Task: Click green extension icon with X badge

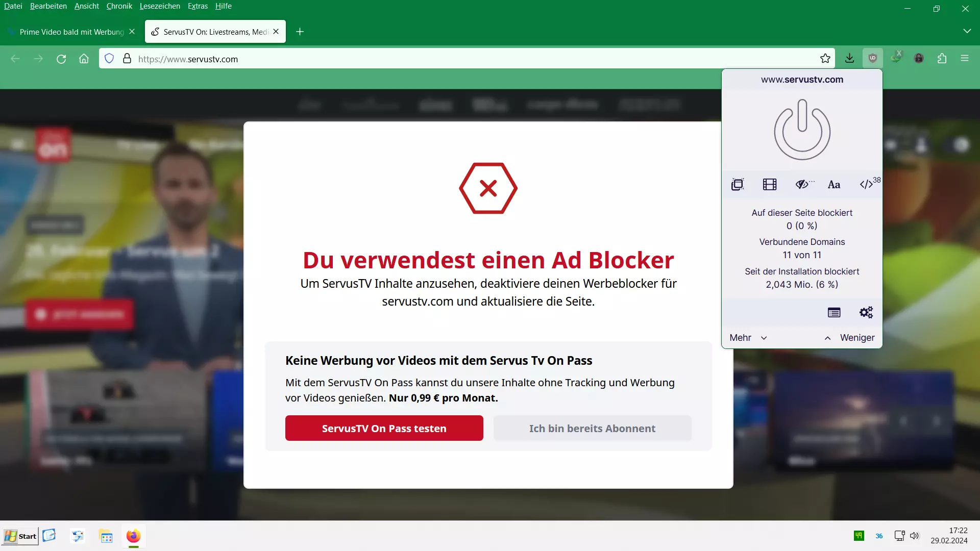Action: 896,57
